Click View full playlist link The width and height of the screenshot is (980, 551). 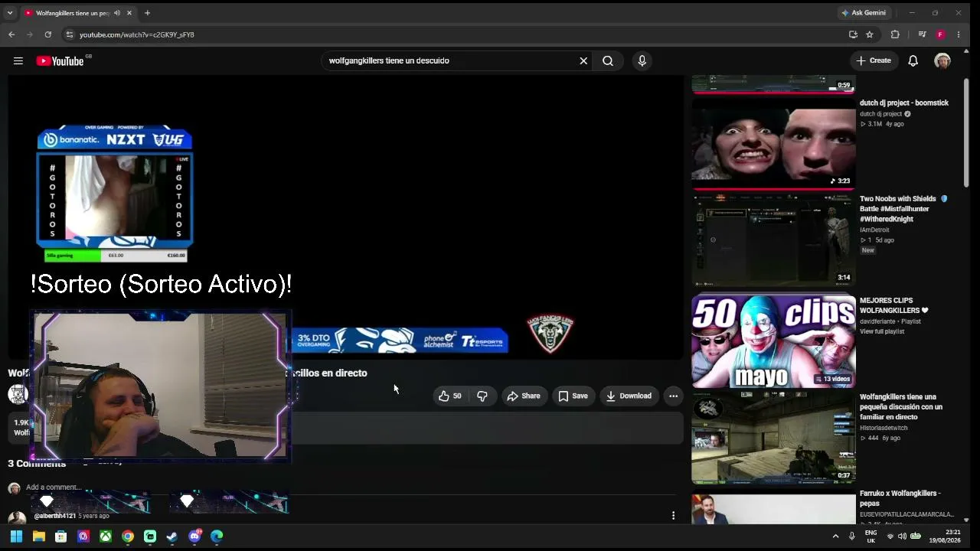tap(882, 331)
